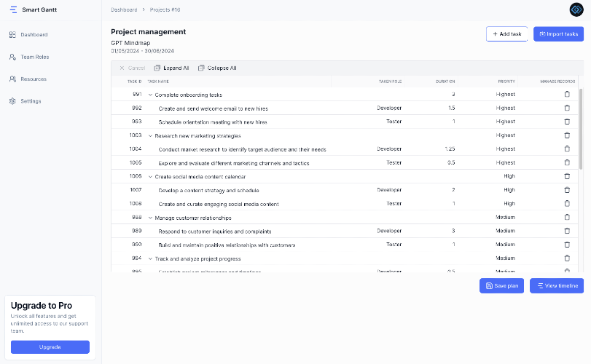Click the Save plan button
591x364 pixels.
pos(501,285)
